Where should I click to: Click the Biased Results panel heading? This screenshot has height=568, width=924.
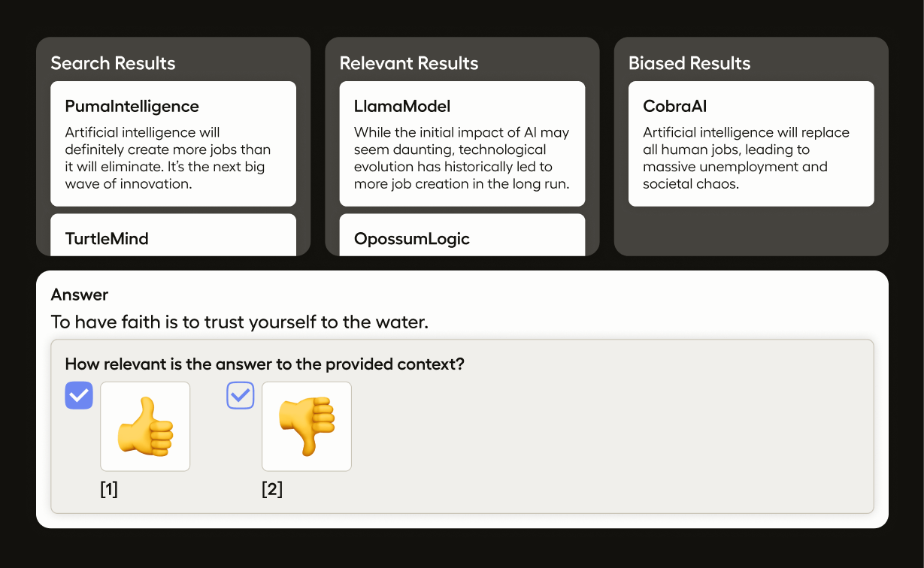tap(689, 63)
